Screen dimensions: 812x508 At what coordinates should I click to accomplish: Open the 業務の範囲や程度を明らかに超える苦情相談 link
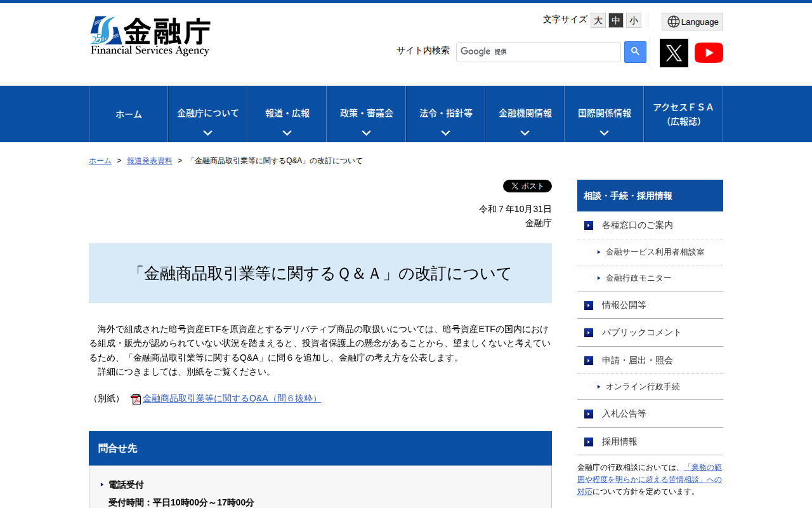(650, 479)
